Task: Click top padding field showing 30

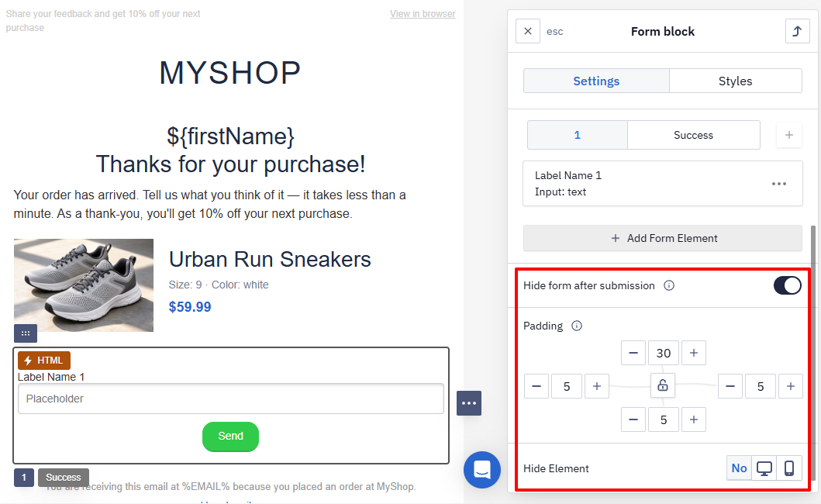Action: click(664, 353)
